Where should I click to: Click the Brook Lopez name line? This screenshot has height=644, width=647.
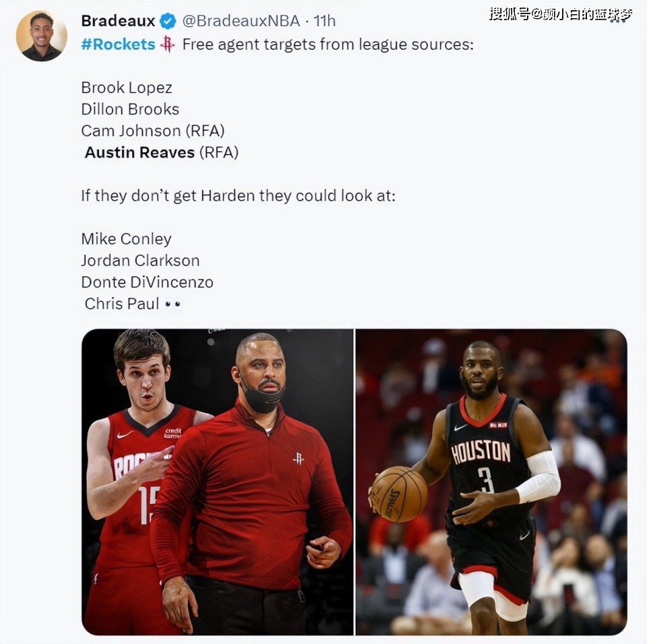127,88
